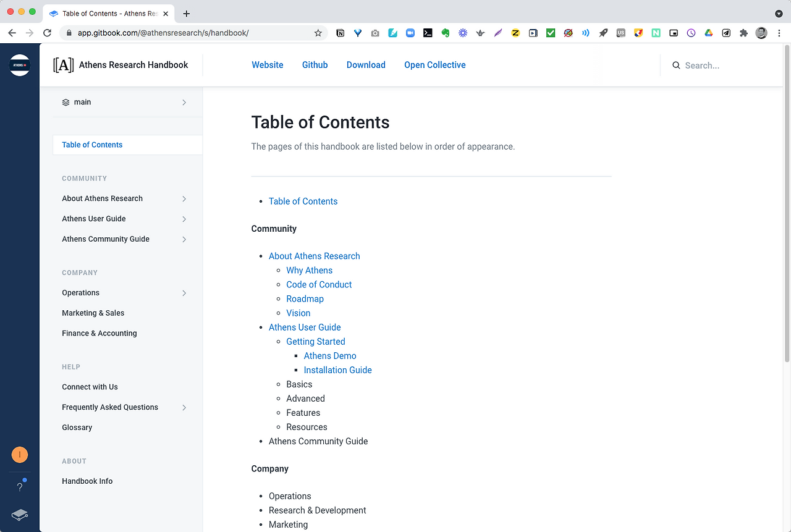This screenshot has width=791, height=532.
Task: Follow the Code of Conduct link
Action: pos(319,284)
